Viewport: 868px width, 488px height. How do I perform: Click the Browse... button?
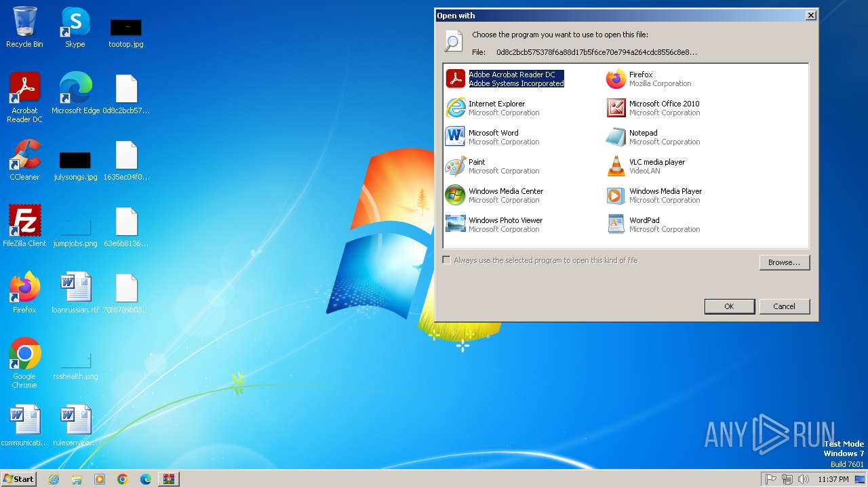click(785, 262)
